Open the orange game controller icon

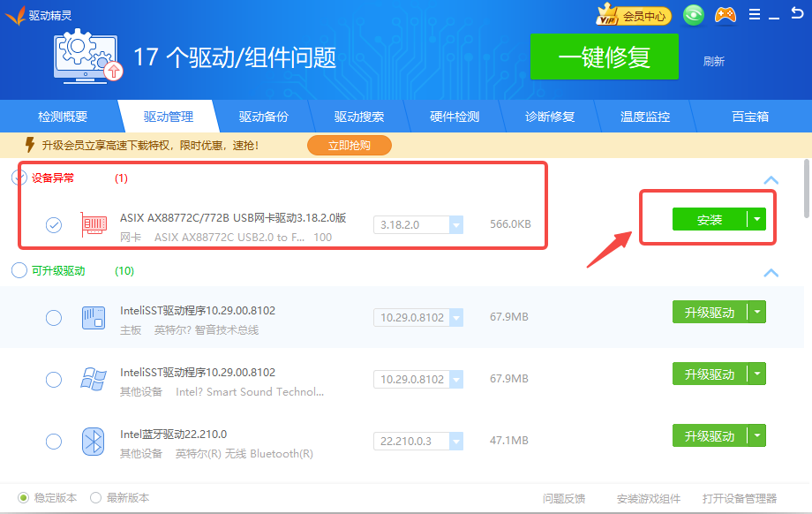tap(725, 15)
